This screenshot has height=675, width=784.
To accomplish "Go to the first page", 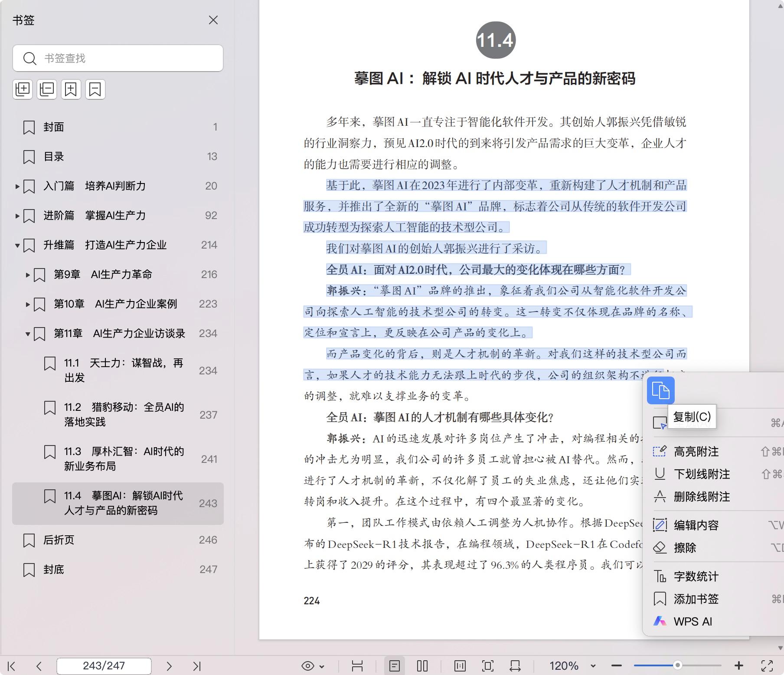I will [12, 666].
